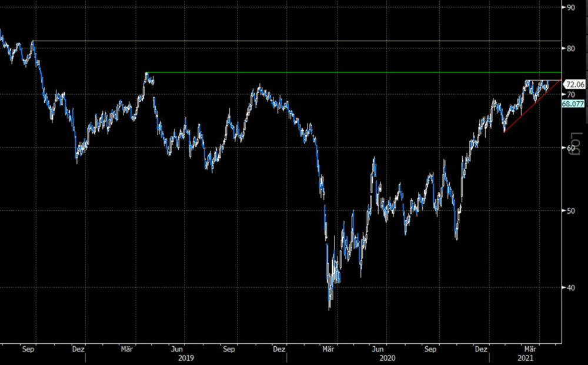Toggle the Log scale label on the price axis

[x=576, y=144]
